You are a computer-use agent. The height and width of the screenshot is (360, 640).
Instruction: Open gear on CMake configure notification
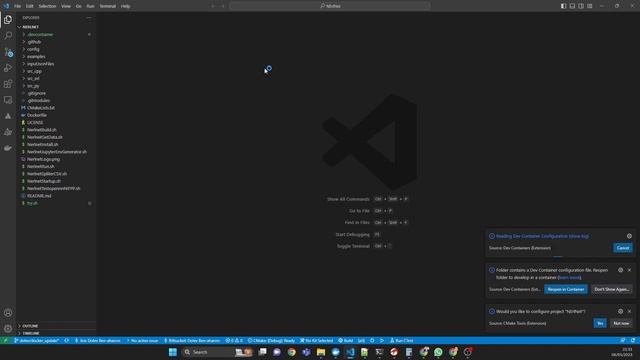(620, 311)
